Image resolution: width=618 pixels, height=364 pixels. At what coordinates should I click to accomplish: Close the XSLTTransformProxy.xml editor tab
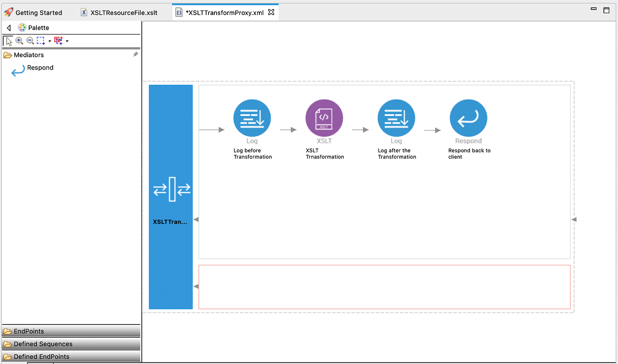tap(272, 12)
